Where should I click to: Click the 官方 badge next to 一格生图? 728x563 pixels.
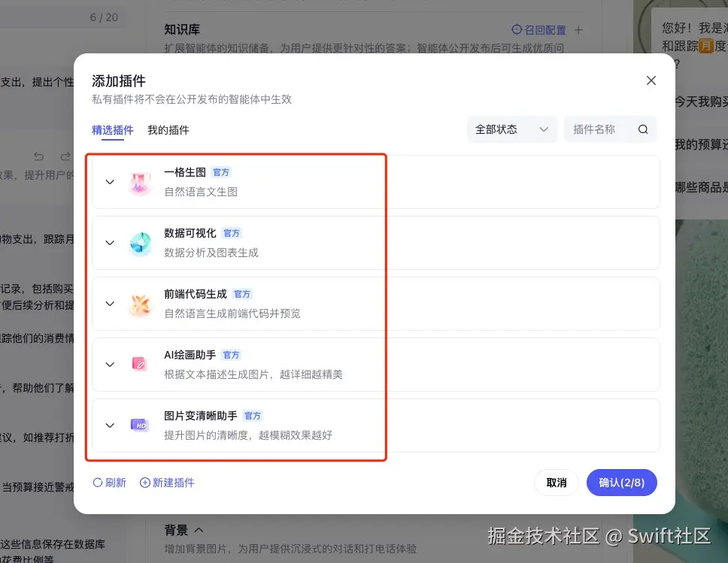click(221, 173)
